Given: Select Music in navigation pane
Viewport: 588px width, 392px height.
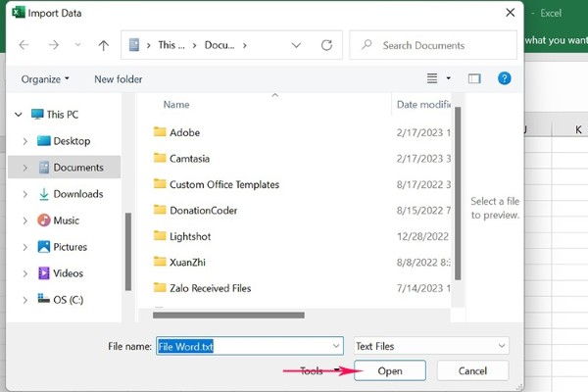Looking at the screenshot, I should pos(59,220).
